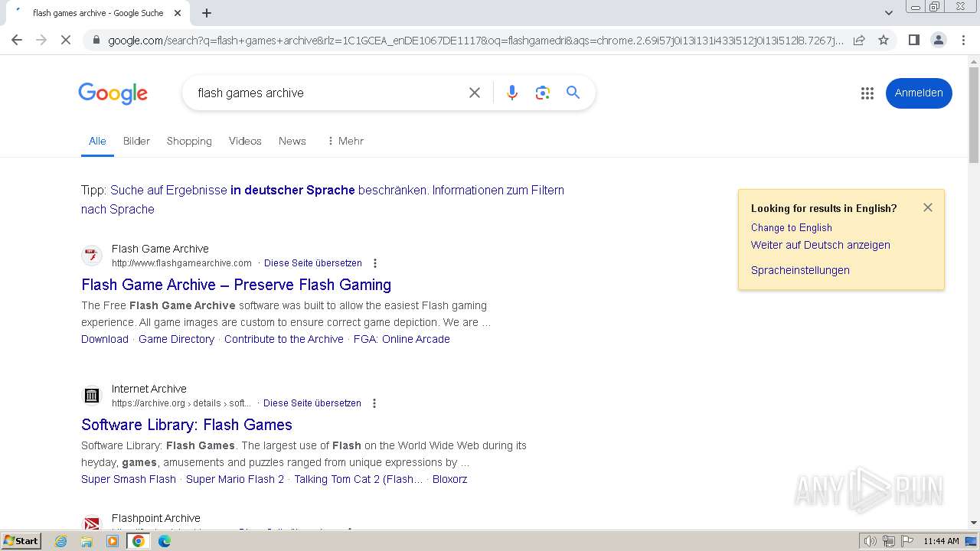
Task: Click the address bar URL
Action: [475, 41]
